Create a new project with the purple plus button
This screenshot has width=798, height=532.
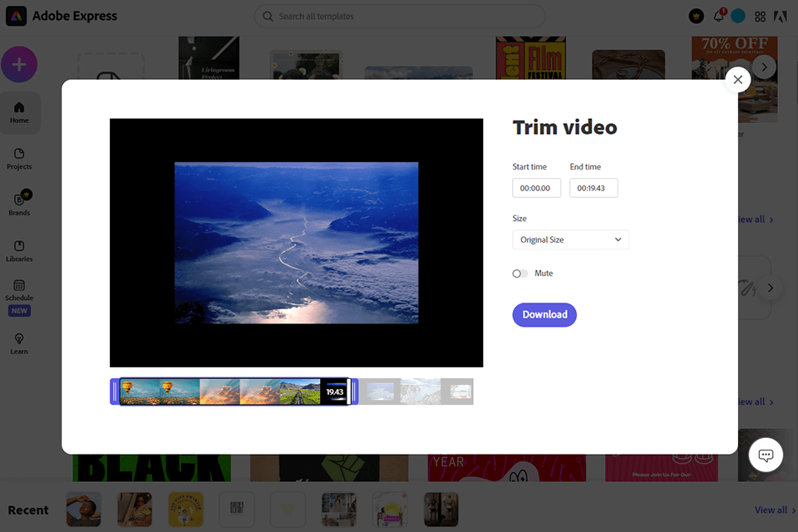(19, 64)
